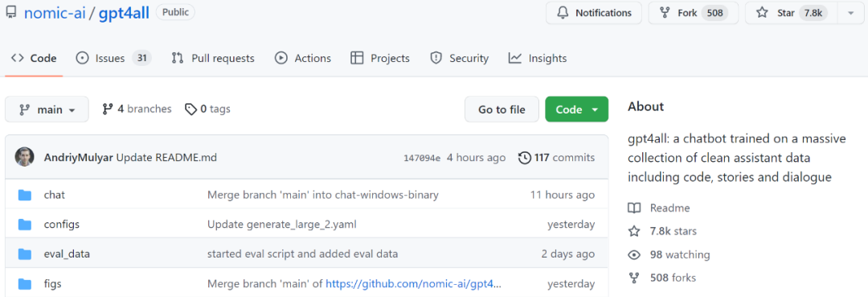Viewport: 868px width, 297px height.
Task: Open the chat folder icon
Action: coord(24,195)
